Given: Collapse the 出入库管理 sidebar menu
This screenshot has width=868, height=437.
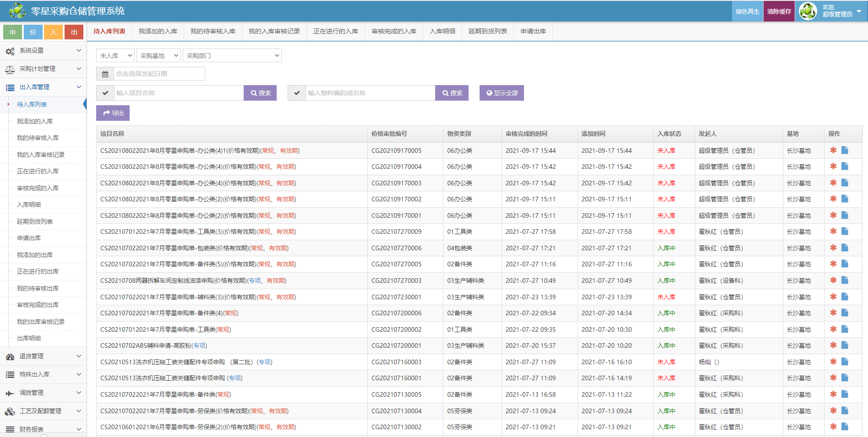Looking at the screenshot, I should [x=43, y=87].
